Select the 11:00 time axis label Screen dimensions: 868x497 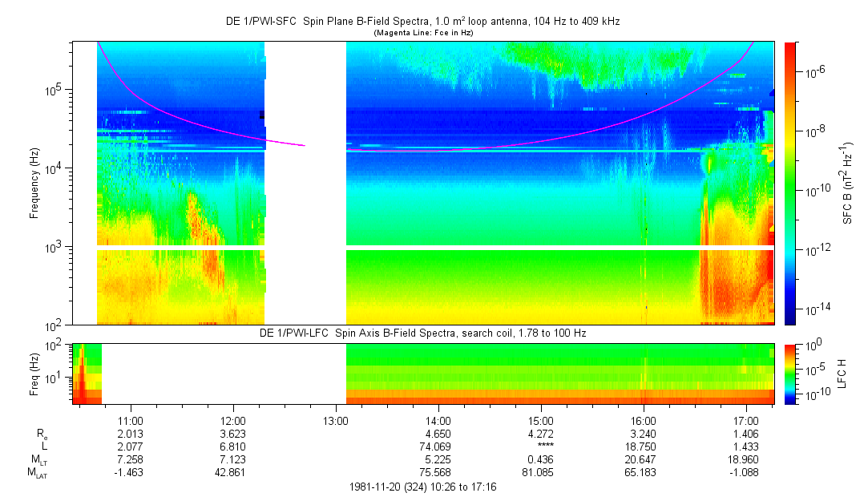(x=131, y=420)
